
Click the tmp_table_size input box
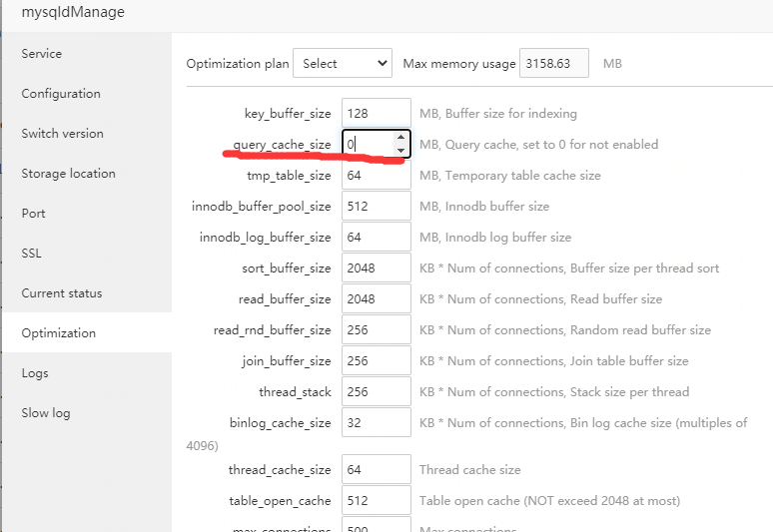[377, 175]
